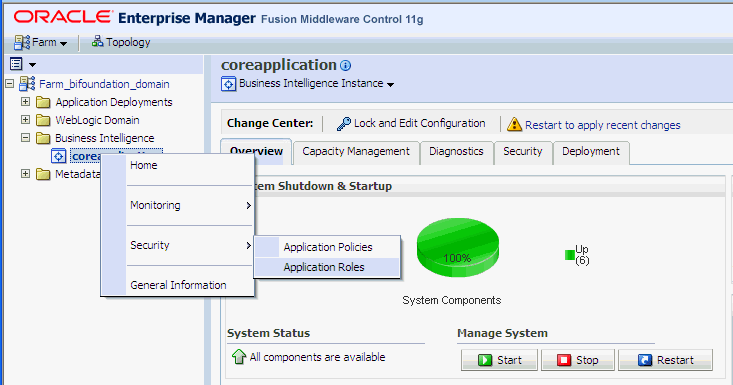Click the coreapplication instance icon in tree
This screenshot has height=385, width=733.
pos(58,156)
